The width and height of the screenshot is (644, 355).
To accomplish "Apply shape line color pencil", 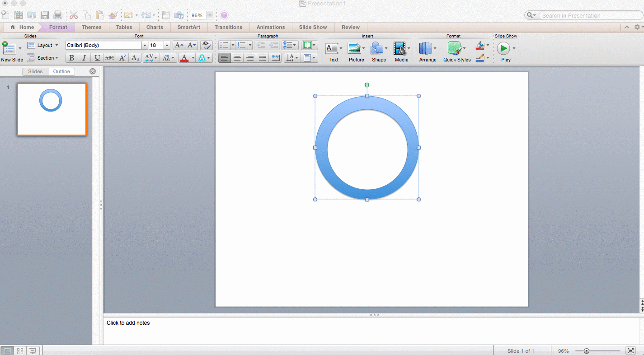I will [480, 58].
